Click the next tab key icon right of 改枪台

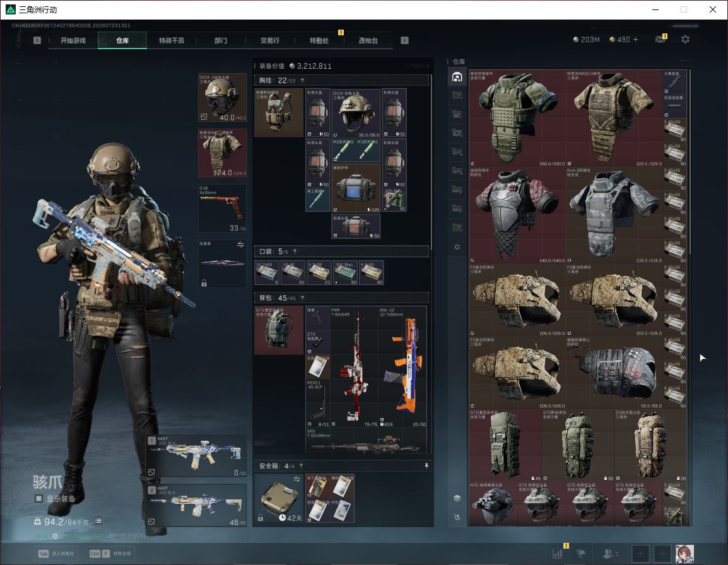click(x=404, y=40)
